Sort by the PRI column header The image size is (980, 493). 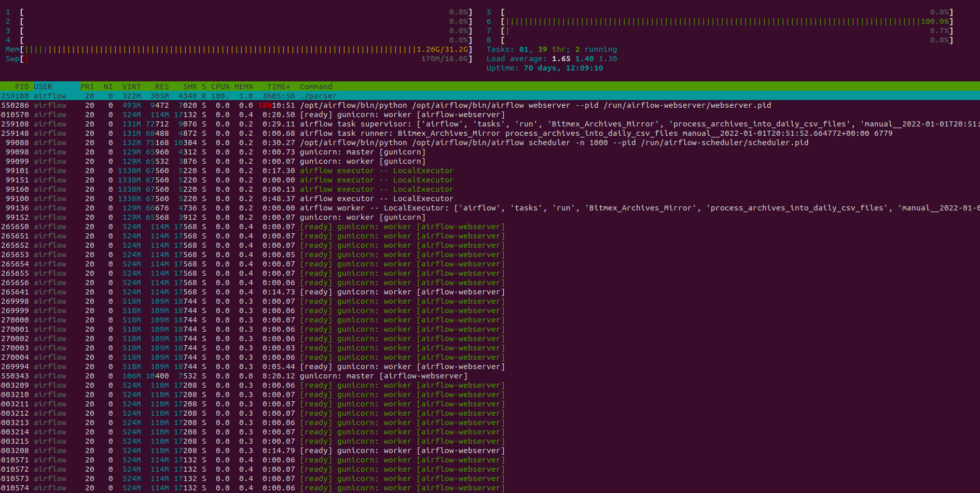point(87,87)
